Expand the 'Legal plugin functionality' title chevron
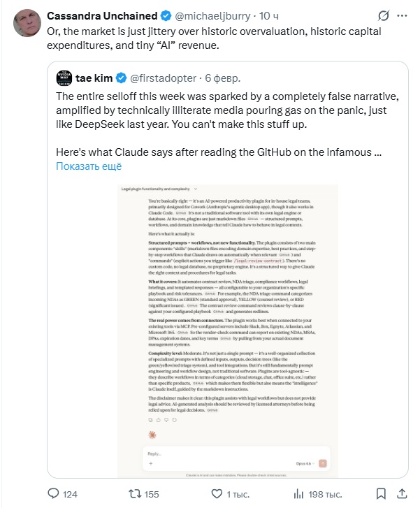The height and width of the screenshot is (508, 420). tap(196, 189)
